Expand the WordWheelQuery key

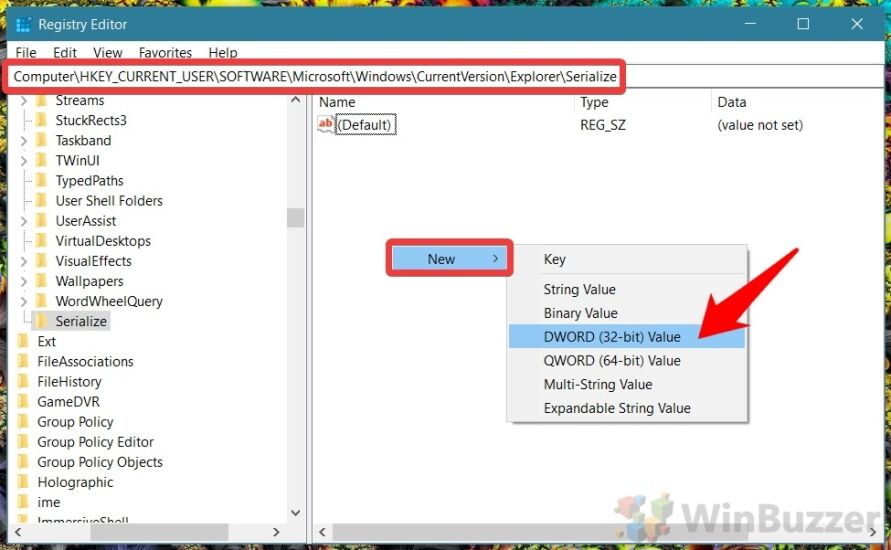pyautogui.click(x=23, y=301)
